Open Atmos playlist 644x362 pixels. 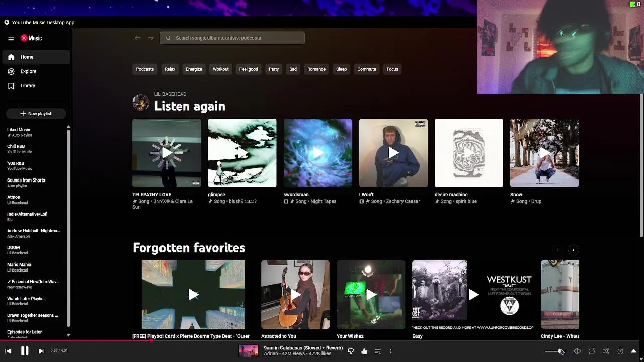coord(33,200)
